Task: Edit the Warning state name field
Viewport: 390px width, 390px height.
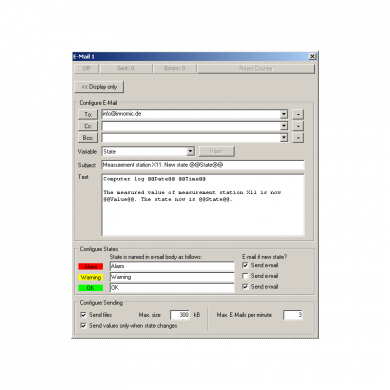Action: click(x=172, y=277)
